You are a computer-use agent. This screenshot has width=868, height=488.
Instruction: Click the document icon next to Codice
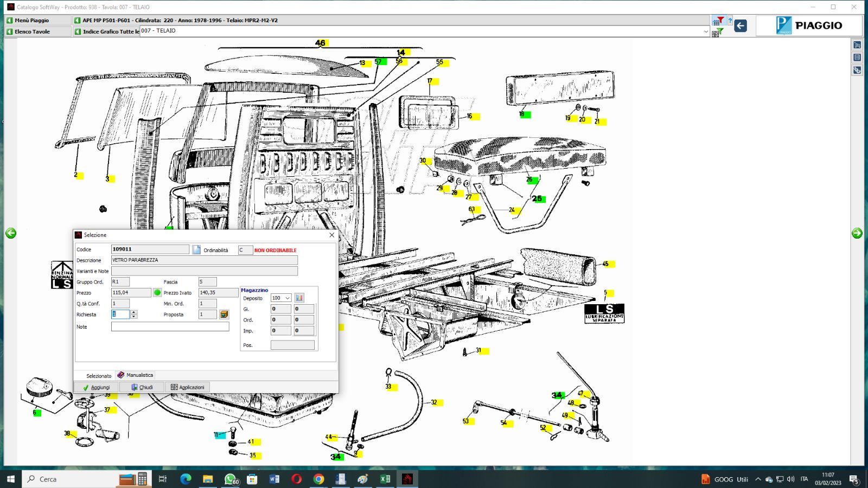(196, 250)
